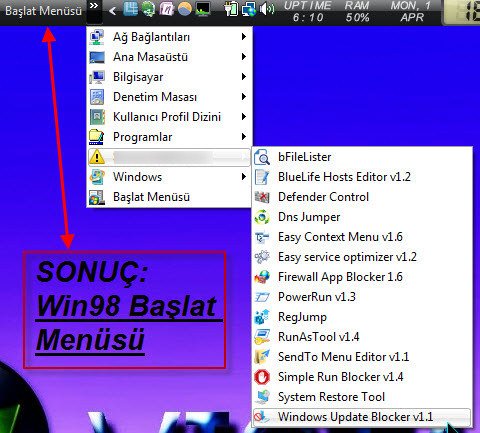
Task: Click the RunAsTool key icon
Action: point(262,337)
